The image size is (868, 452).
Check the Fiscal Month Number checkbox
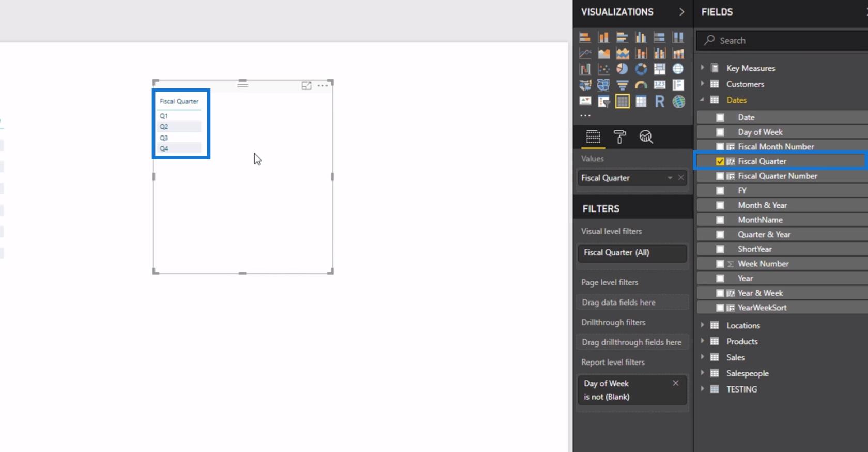click(x=720, y=147)
